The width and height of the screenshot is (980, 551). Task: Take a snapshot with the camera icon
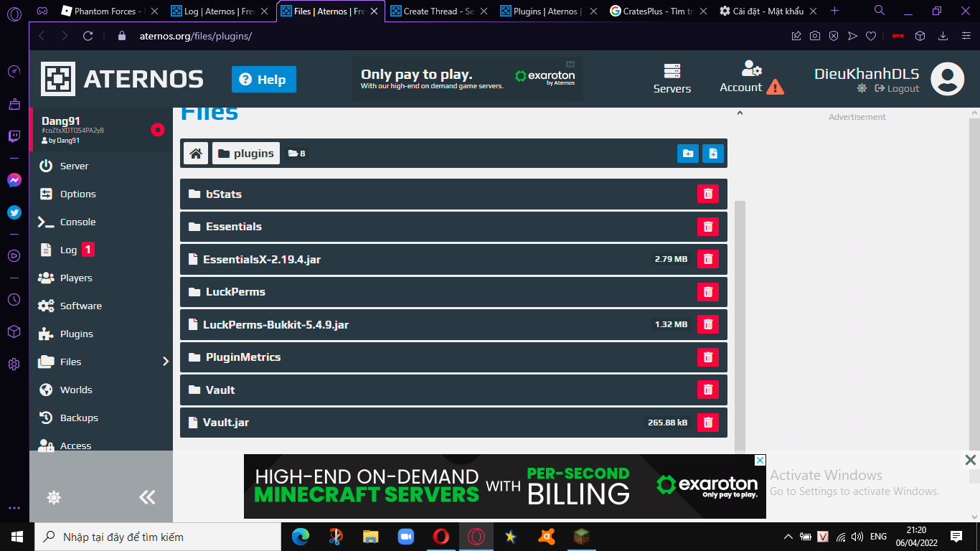[815, 36]
